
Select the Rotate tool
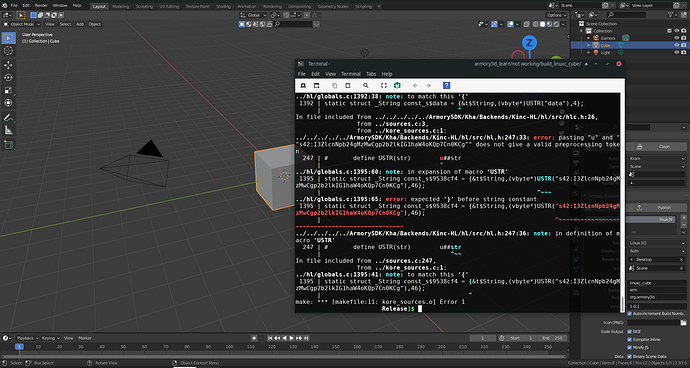pyautogui.click(x=8, y=78)
